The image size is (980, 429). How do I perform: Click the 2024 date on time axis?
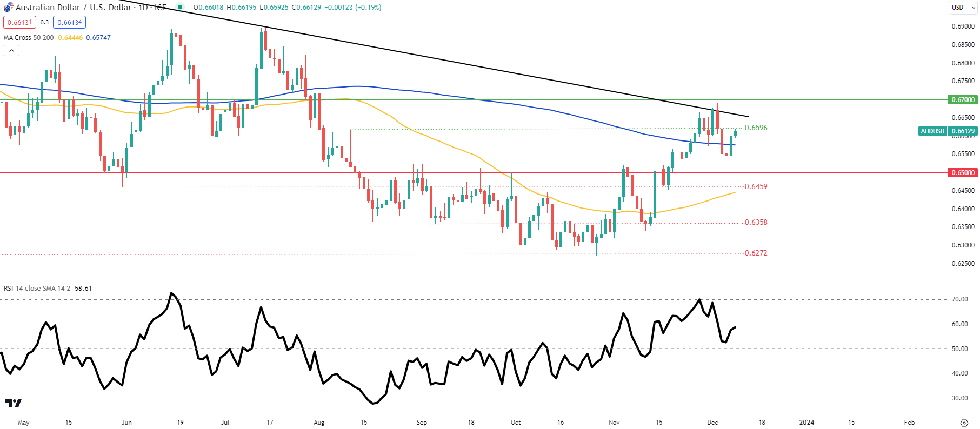(x=806, y=422)
